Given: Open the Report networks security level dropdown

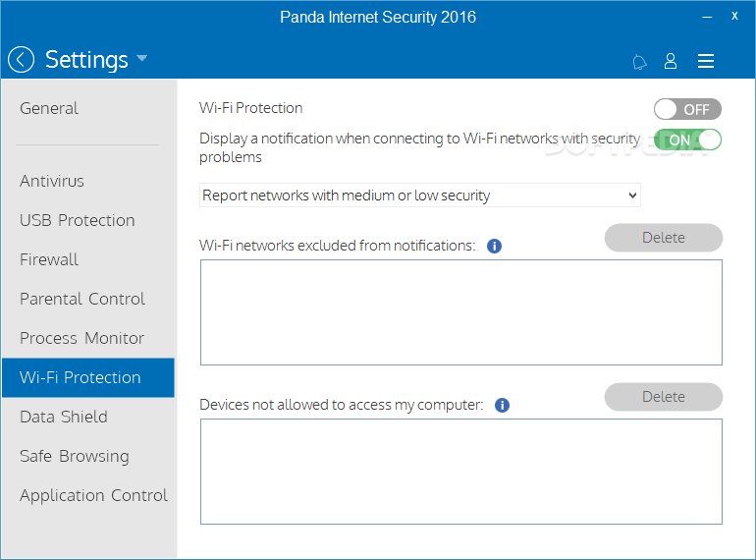Looking at the screenshot, I should coord(420,196).
